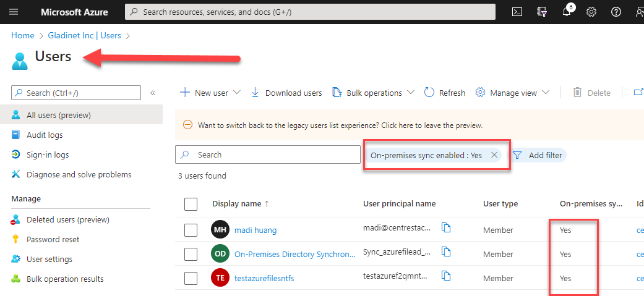Collapse the left menu with double chevron
Screen dimensions: 644x296
coord(152,93)
